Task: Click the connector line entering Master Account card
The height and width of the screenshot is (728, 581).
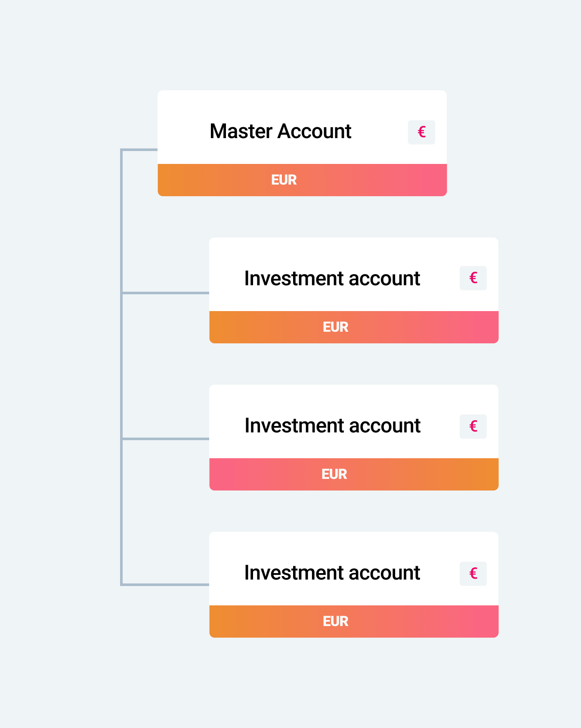Action: [139, 150]
